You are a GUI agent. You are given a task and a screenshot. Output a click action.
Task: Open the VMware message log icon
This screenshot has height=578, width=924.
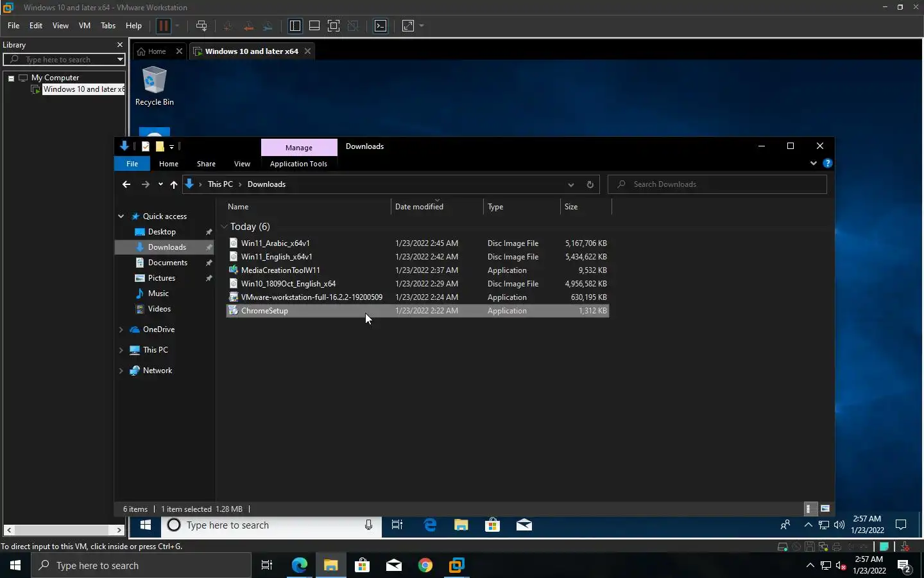[884, 547]
